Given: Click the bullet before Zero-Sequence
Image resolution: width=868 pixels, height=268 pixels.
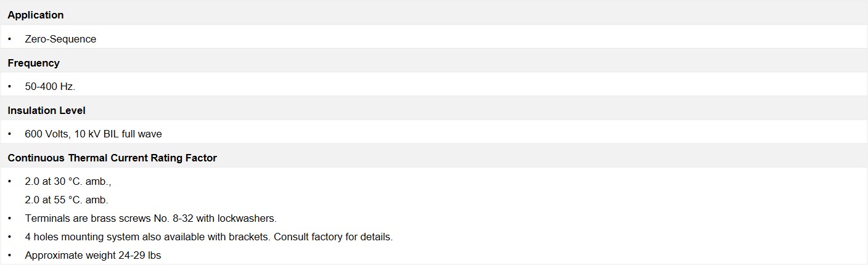Looking at the screenshot, I should 10,39.
